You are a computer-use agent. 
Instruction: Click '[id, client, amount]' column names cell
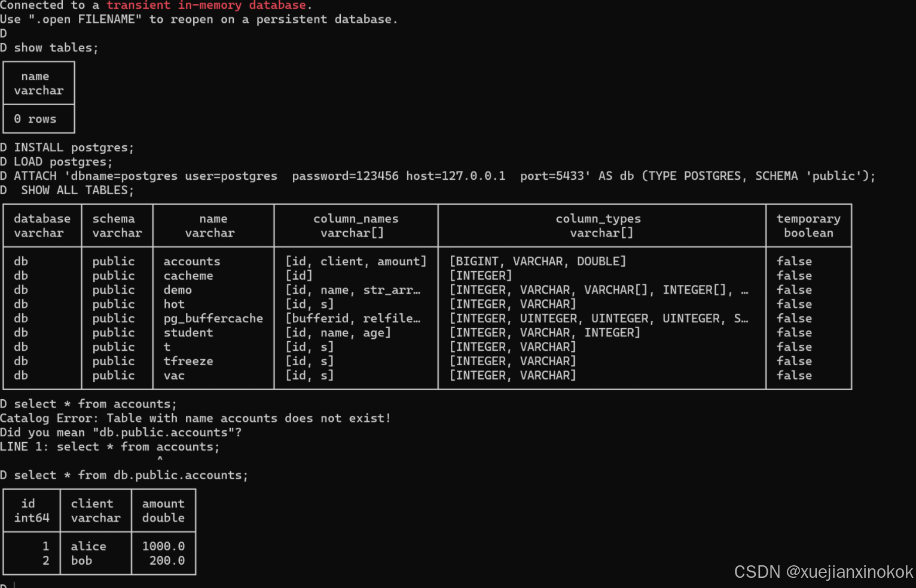pos(356,262)
